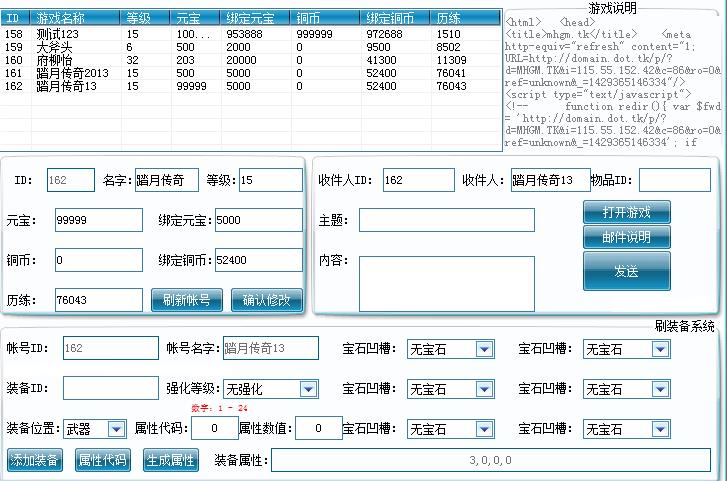Click the 游戏名称 column header
727x481 pixels.
click(76, 18)
